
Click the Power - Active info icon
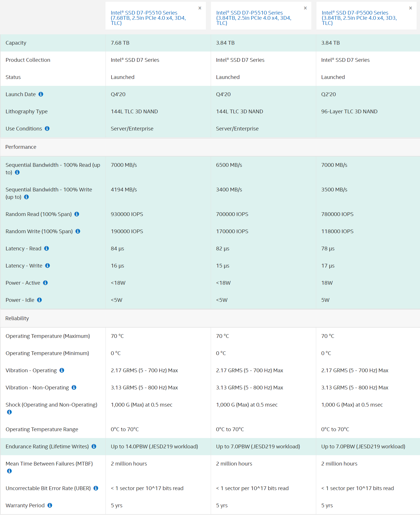[45, 283]
